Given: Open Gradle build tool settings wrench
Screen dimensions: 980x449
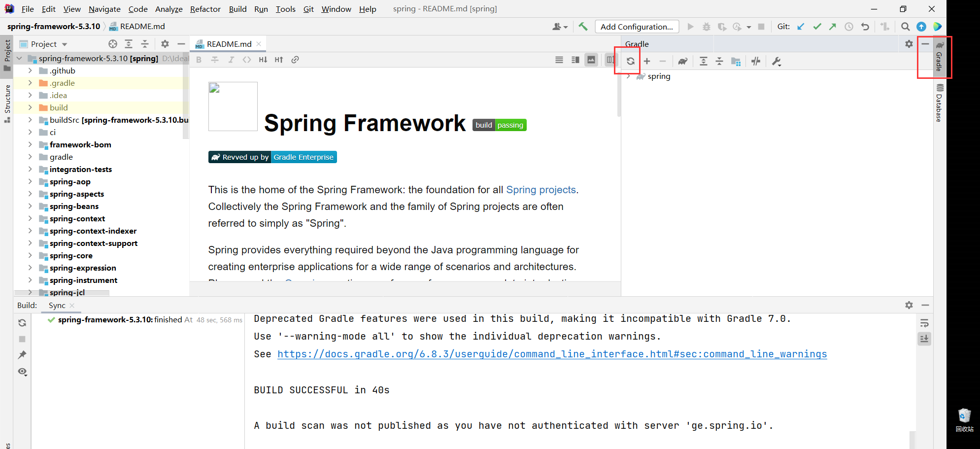Looking at the screenshot, I should pos(777,61).
